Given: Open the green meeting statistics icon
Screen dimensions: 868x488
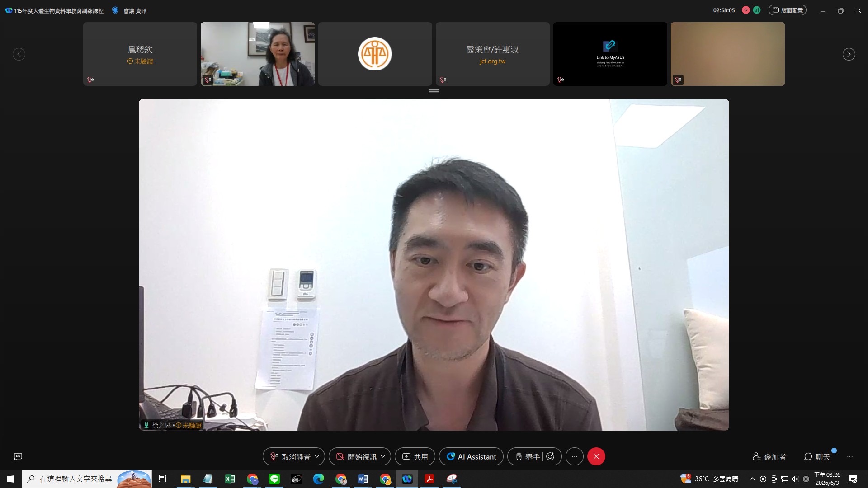Looking at the screenshot, I should coord(757,10).
